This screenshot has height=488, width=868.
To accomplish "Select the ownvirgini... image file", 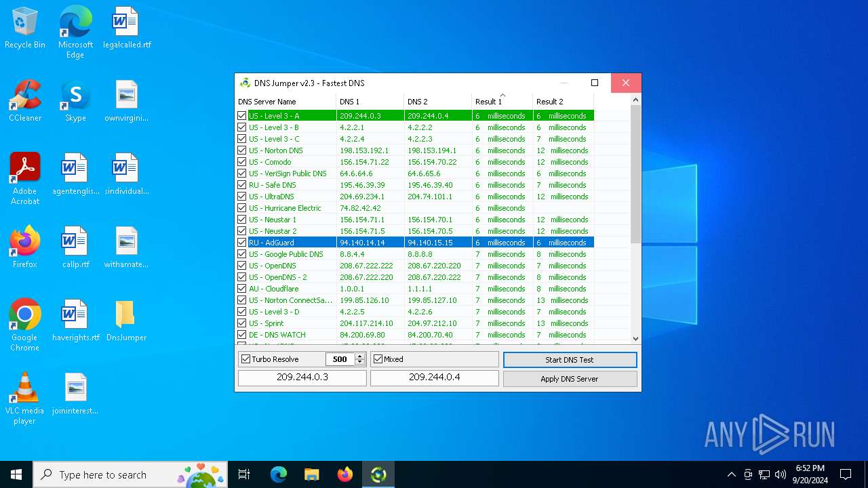I will [127, 102].
